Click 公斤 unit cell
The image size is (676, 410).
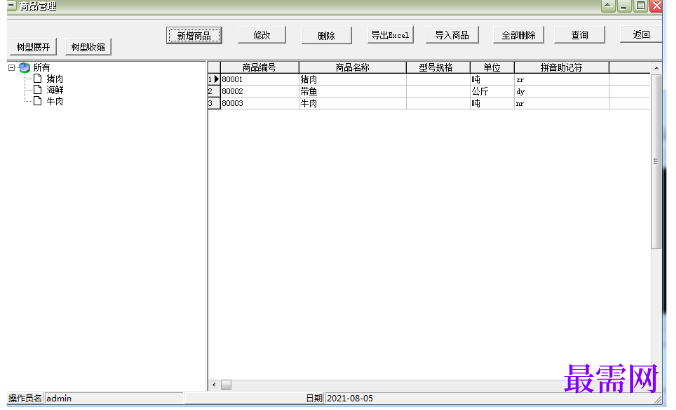click(x=492, y=91)
